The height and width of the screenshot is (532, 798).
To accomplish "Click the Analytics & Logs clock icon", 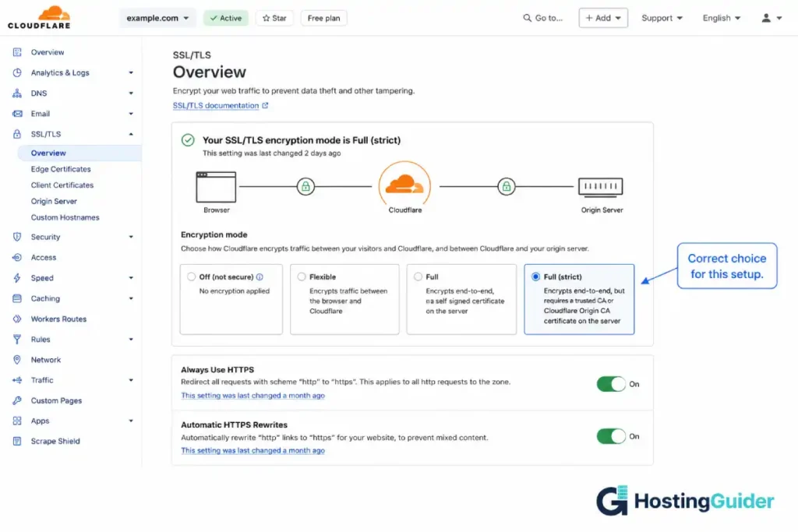I will [17, 72].
